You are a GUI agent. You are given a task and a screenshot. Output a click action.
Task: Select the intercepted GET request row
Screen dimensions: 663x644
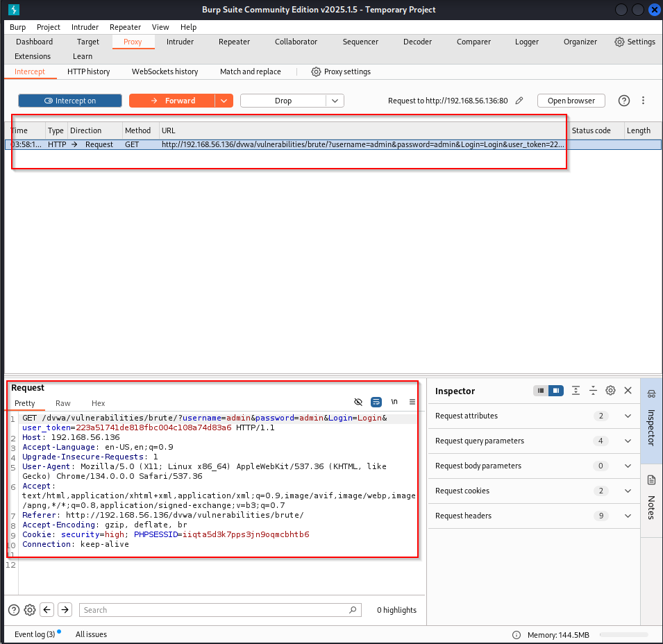(333, 144)
